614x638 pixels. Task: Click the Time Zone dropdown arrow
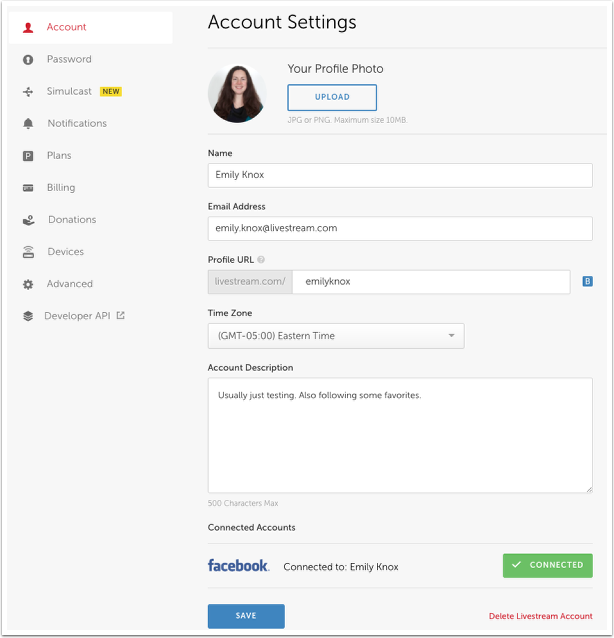click(x=451, y=336)
